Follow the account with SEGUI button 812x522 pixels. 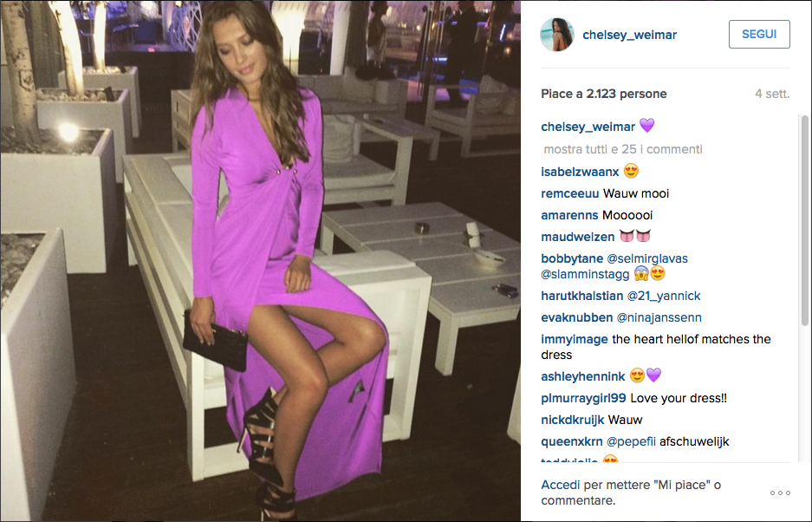(759, 34)
